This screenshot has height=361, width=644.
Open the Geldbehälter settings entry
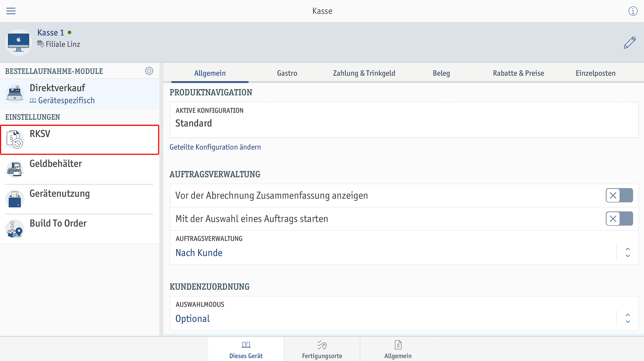(79, 169)
